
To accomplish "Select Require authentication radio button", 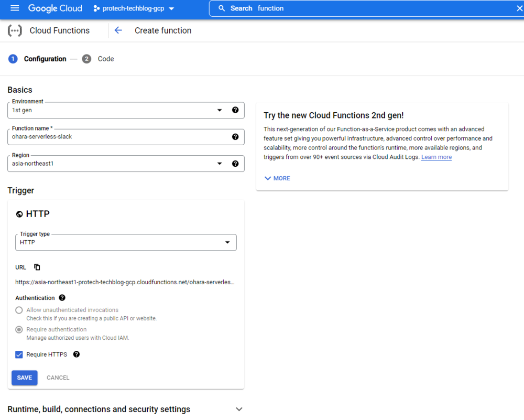I will click(x=19, y=330).
